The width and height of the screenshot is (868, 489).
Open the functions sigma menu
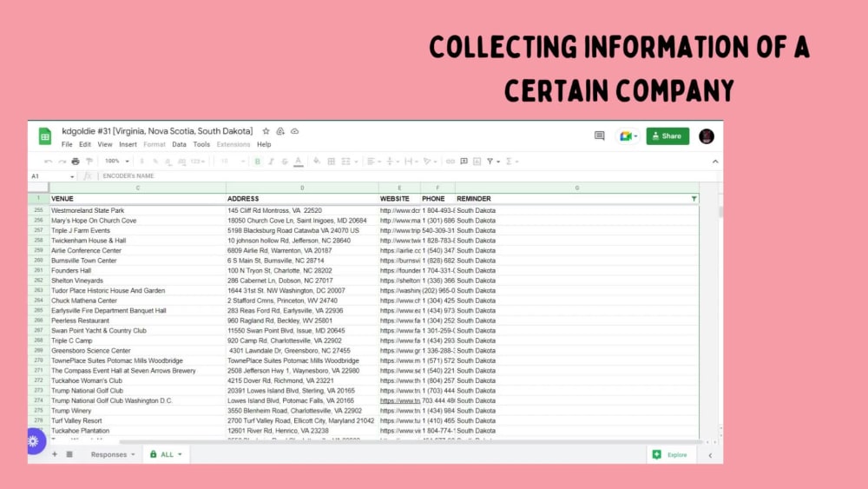tap(512, 162)
